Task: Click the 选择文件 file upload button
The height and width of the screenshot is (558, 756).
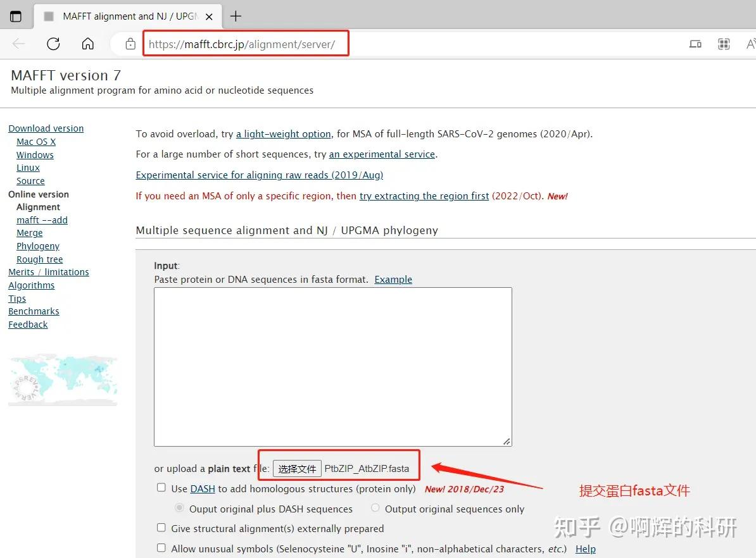Action: point(297,468)
